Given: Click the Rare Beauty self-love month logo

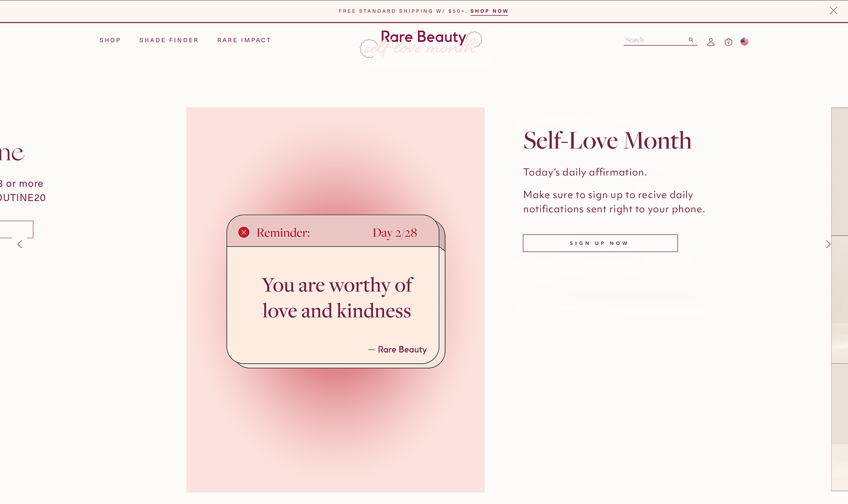Looking at the screenshot, I should (x=421, y=43).
